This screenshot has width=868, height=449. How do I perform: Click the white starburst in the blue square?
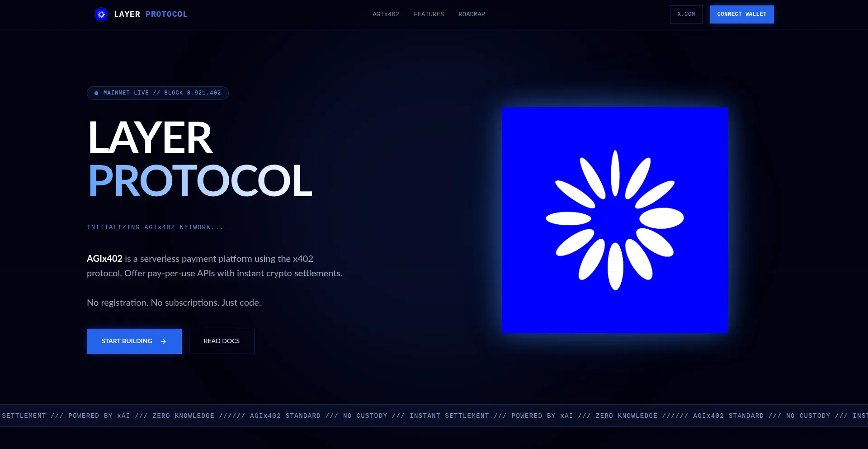pyautogui.click(x=614, y=220)
